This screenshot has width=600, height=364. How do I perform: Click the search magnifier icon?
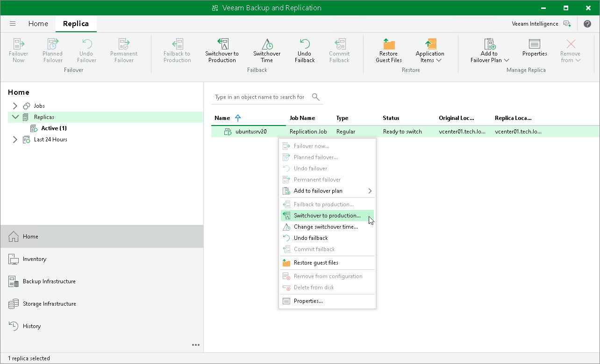tap(316, 97)
